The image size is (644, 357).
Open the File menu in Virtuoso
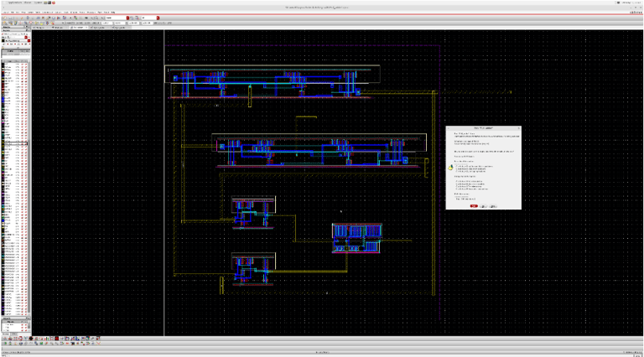[13, 13]
